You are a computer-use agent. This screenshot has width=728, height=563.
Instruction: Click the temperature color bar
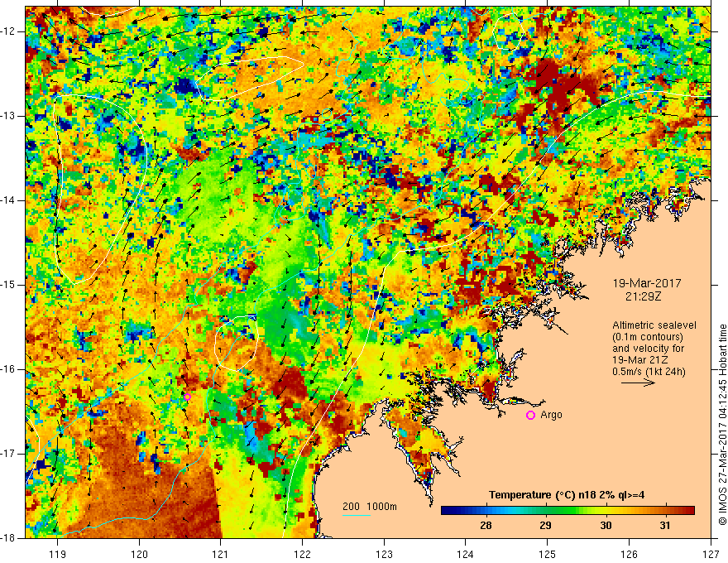coord(568,511)
